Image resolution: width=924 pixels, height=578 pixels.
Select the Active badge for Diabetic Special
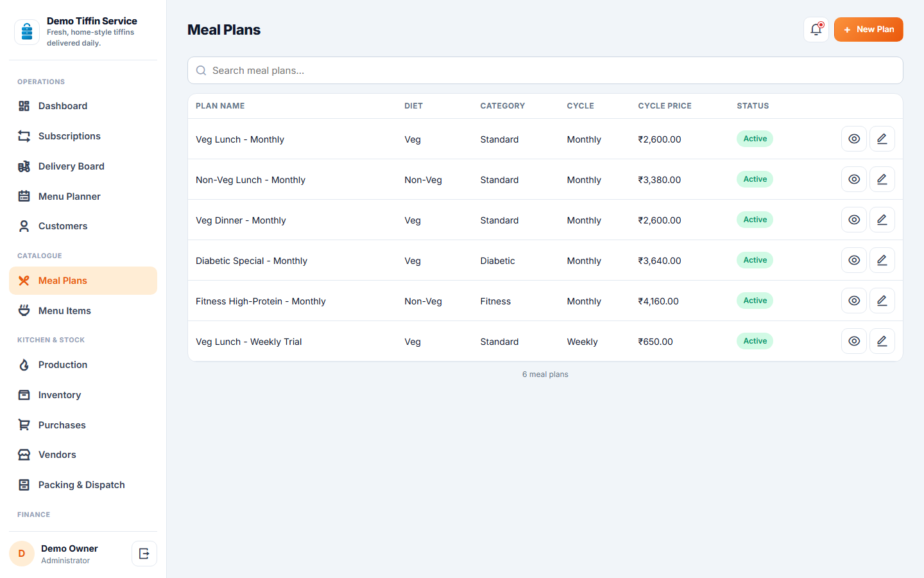coord(755,260)
